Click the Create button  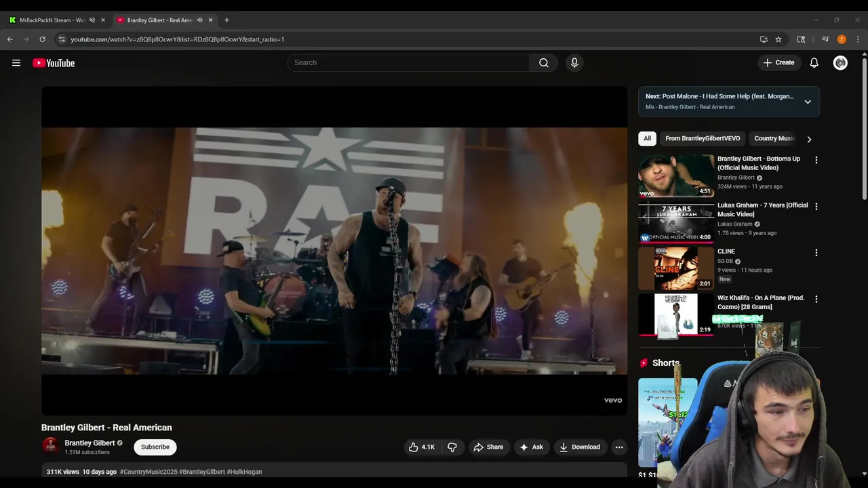[x=778, y=62]
